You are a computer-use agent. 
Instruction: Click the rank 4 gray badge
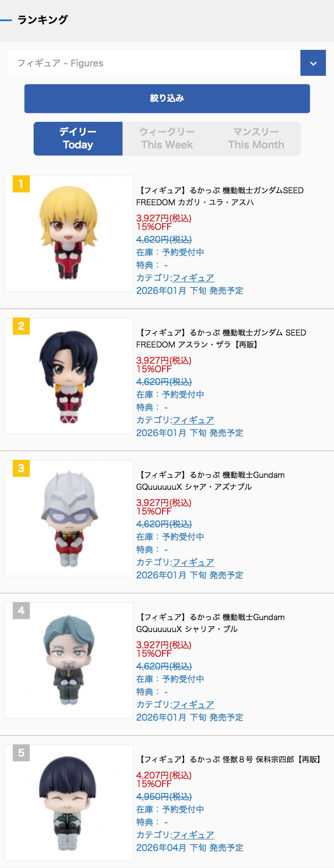21,611
